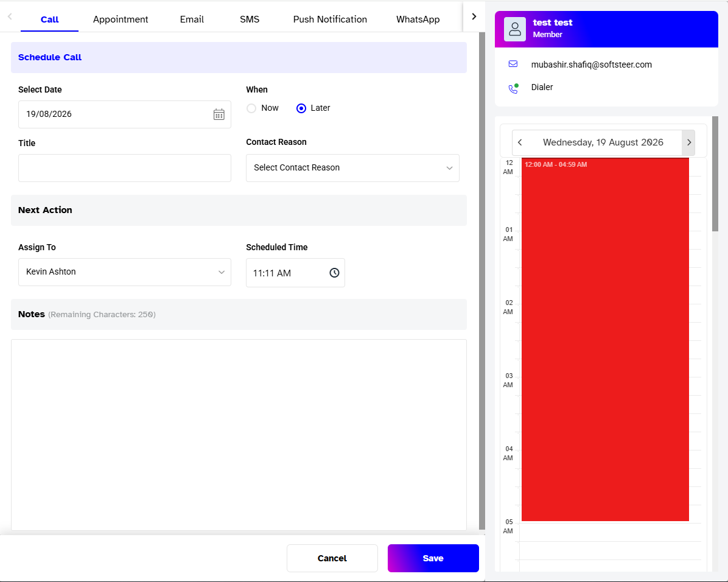This screenshot has width=728, height=582.
Task: Click the email envelope icon
Action: (513, 64)
